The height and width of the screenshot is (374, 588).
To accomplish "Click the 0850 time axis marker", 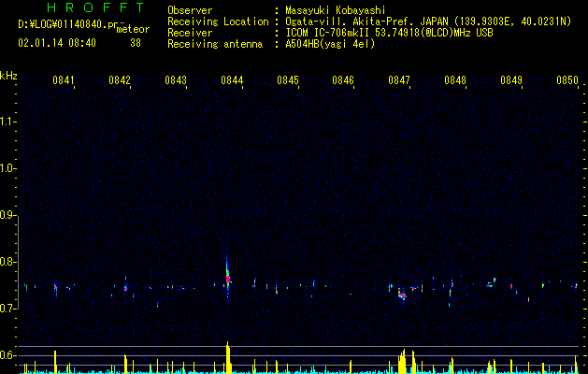I will 567,80.
